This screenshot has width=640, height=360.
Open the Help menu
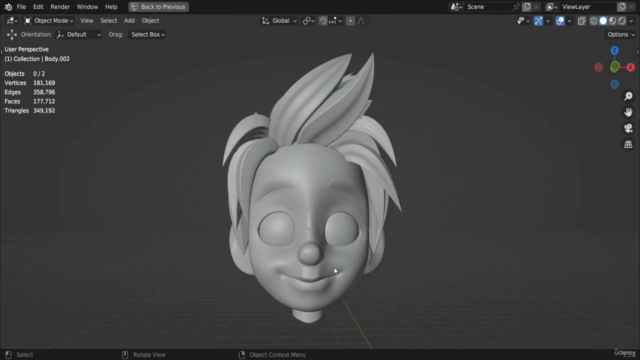(111, 7)
